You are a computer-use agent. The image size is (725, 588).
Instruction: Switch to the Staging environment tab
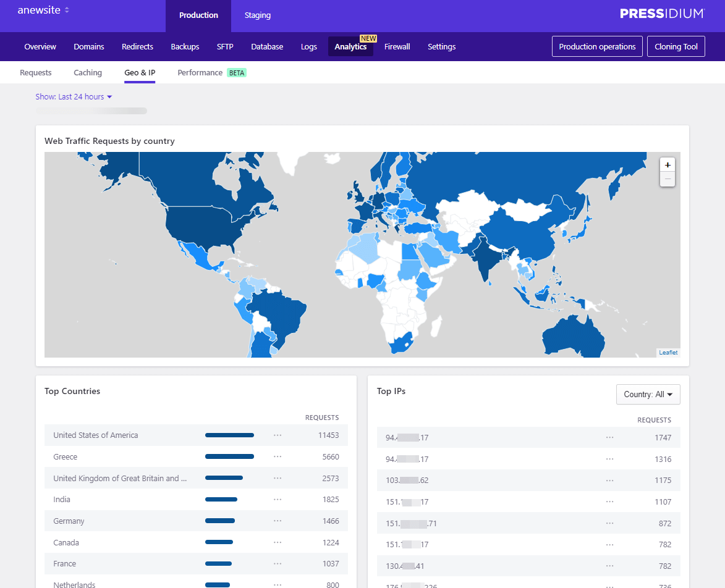pos(258,15)
